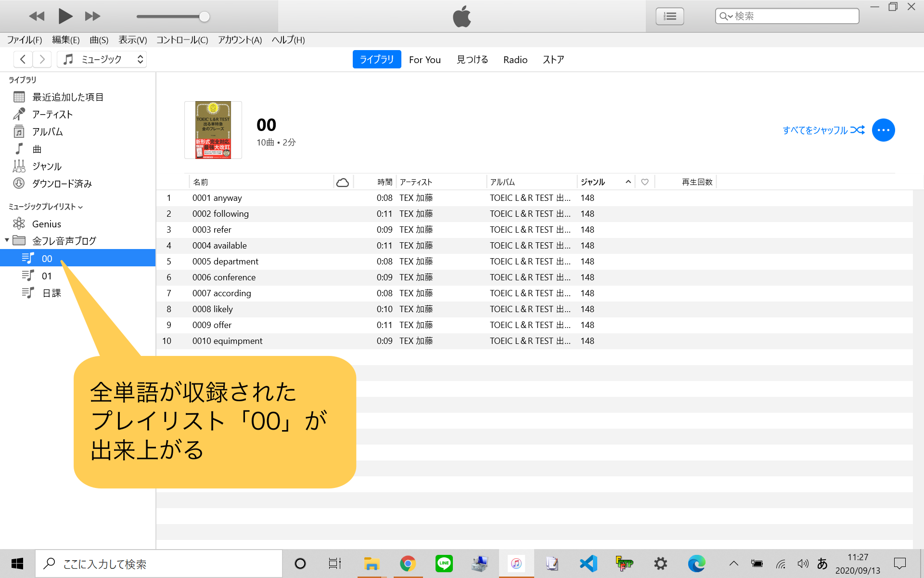This screenshot has width=924, height=578.
Task: Click the shuffle all songs icon
Action: pos(858,129)
